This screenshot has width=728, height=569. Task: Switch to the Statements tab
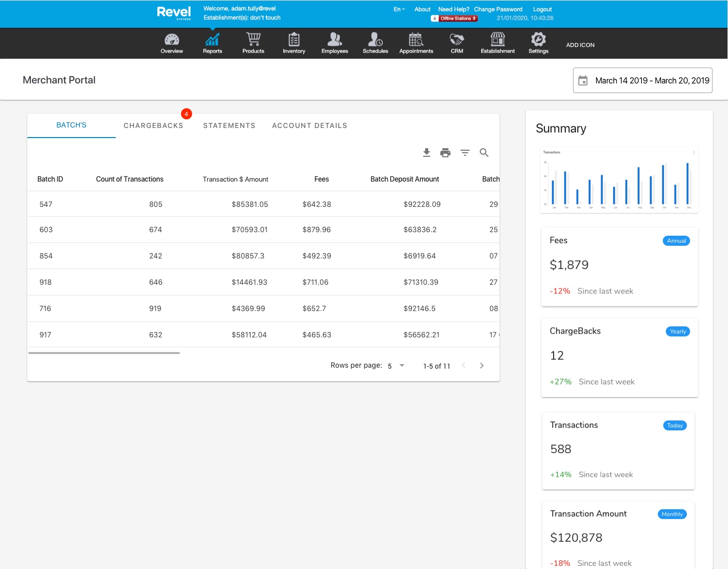pyautogui.click(x=229, y=125)
